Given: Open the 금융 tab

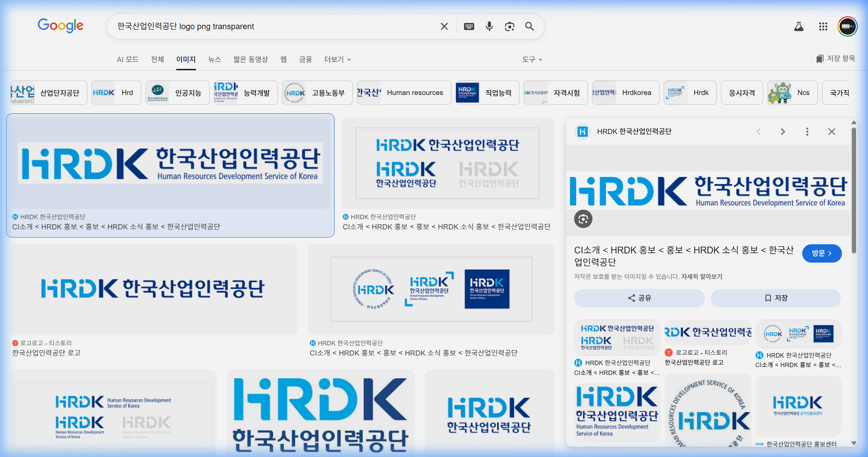Looking at the screenshot, I should [x=305, y=59].
